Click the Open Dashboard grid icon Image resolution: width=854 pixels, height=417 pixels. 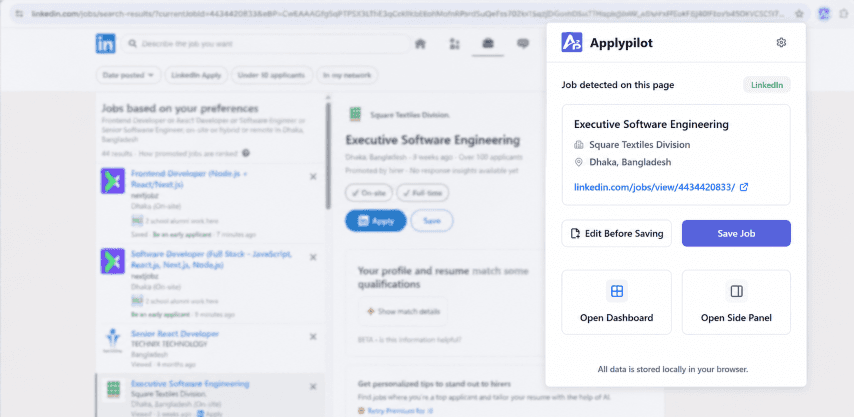point(617,291)
